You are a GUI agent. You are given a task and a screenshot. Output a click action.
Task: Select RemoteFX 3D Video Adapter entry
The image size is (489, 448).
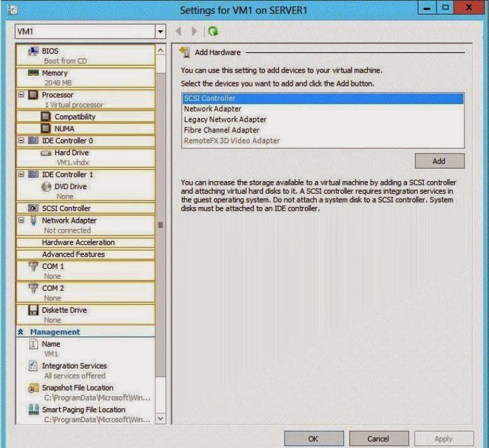point(323,141)
